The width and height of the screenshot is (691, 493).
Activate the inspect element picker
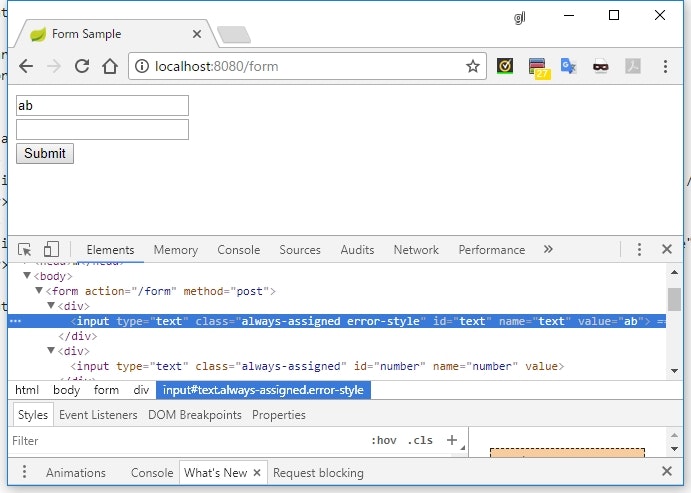[x=25, y=249]
